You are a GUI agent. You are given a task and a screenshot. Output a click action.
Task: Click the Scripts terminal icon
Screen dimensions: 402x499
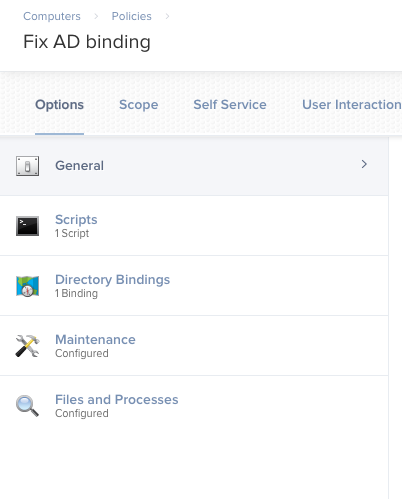point(27,226)
